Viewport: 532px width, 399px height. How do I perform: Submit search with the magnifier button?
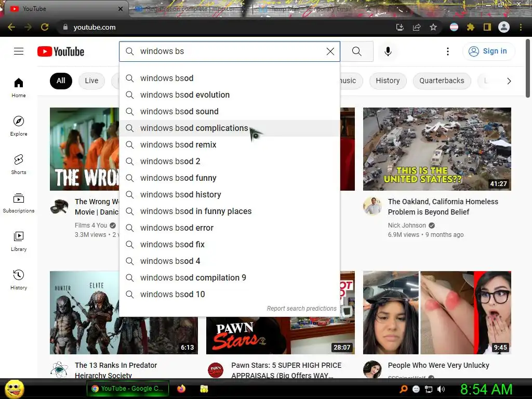click(x=356, y=51)
